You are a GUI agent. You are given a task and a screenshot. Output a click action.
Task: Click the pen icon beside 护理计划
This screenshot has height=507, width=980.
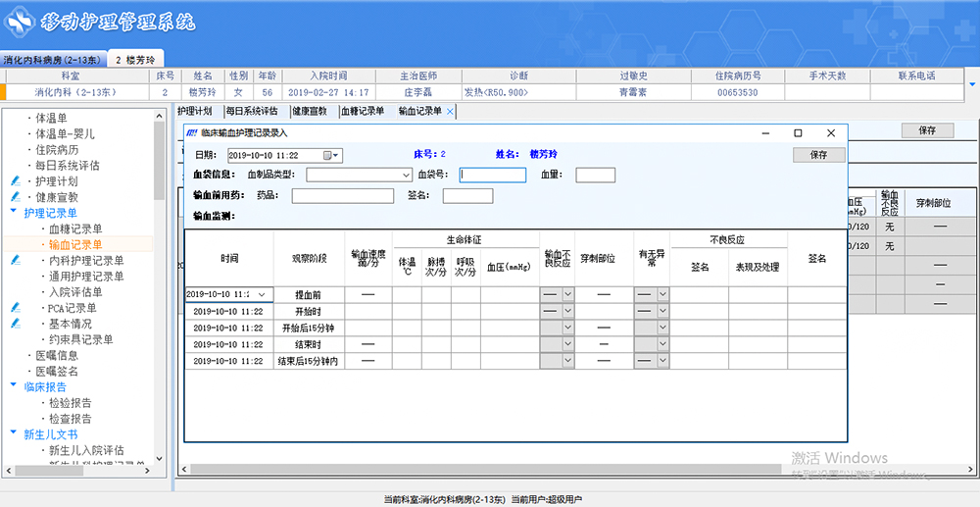coord(17,180)
